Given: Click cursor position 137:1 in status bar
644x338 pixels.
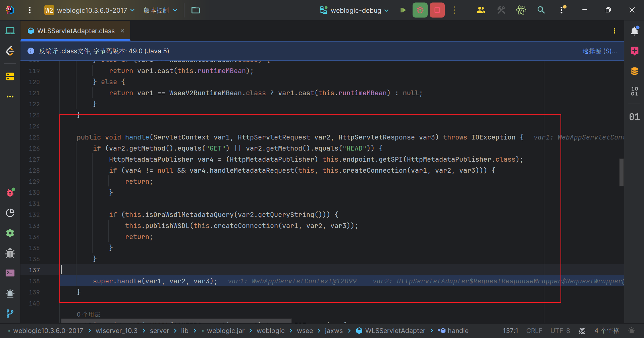Looking at the screenshot, I should point(511,331).
